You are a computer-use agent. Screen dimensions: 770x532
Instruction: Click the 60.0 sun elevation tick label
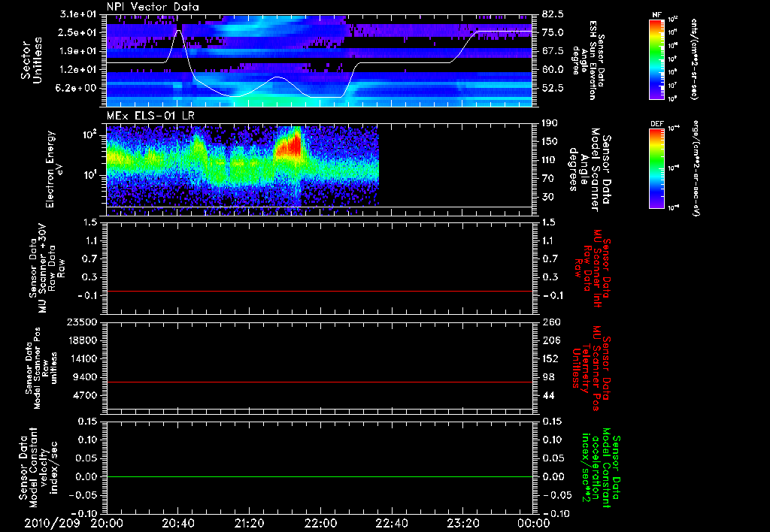click(553, 70)
